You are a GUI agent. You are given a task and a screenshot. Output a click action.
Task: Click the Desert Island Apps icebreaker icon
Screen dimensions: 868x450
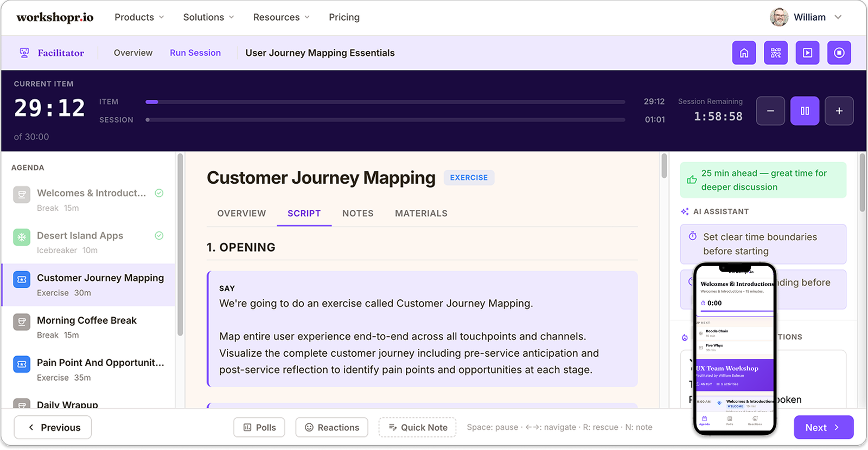[x=22, y=237]
